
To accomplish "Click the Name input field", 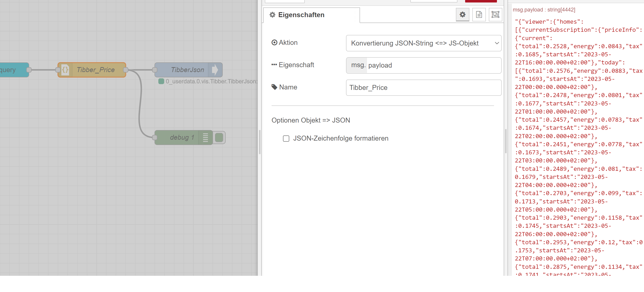I will point(423,88).
